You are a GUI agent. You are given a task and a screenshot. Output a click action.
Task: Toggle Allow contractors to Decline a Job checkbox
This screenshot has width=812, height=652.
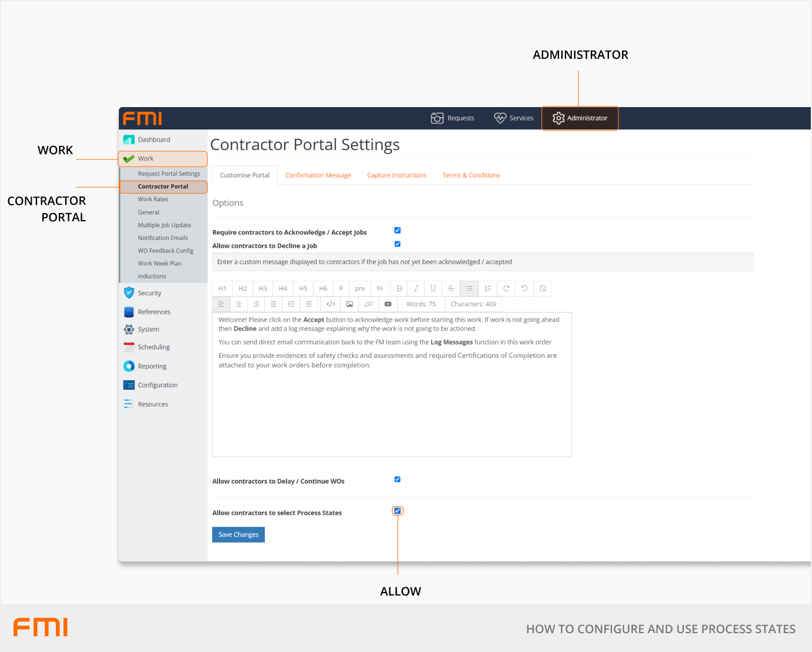[397, 244]
